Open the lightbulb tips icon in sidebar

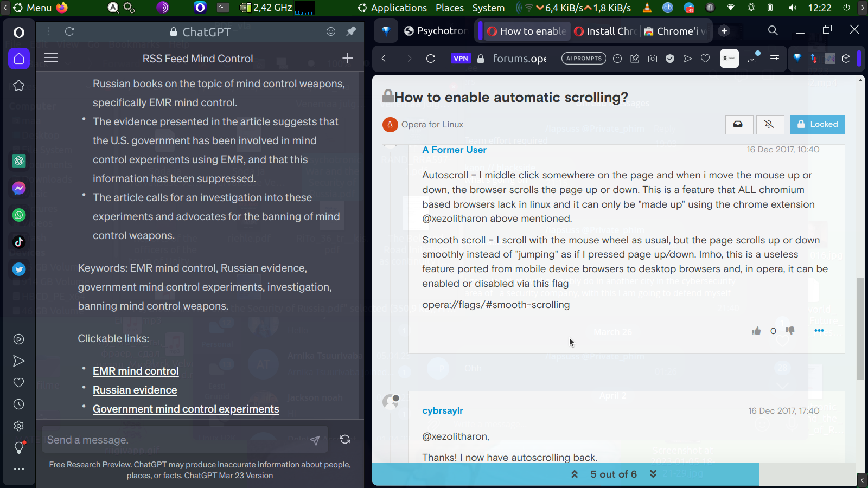[19, 448]
